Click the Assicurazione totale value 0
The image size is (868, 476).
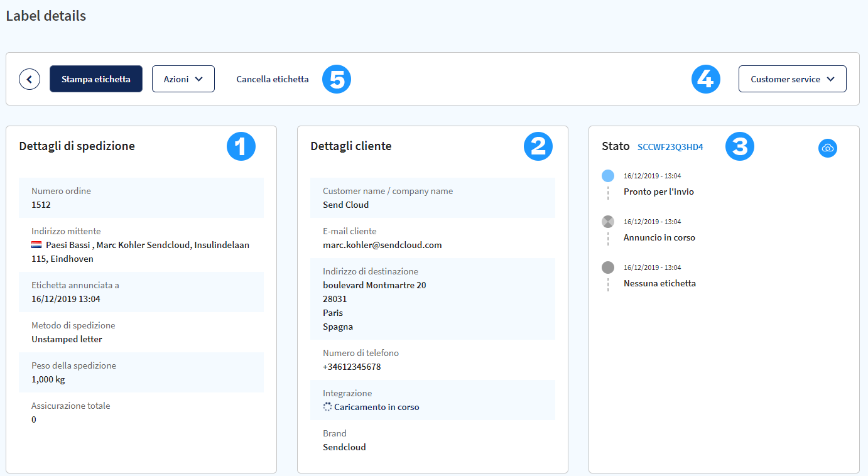coord(34,419)
